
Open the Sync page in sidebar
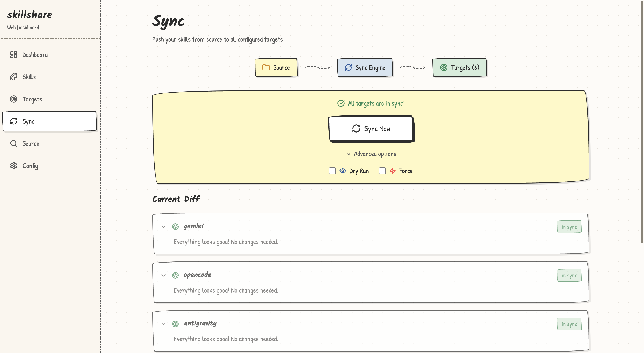pyautogui.click(x=50, y=121)
